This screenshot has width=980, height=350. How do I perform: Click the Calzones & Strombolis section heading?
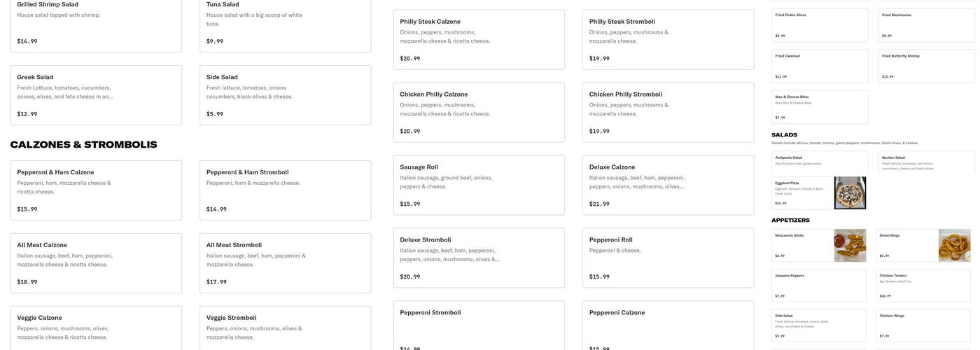(x=83, y=145)
